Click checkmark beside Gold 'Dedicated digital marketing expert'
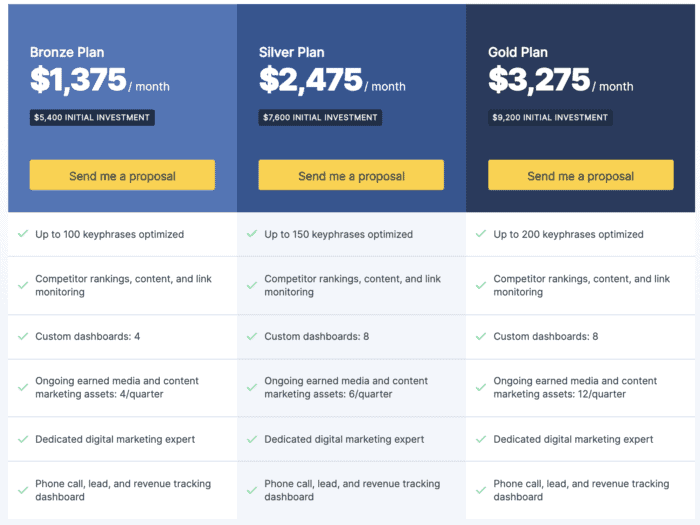Viewport: 700px width, 525px height. point(481,439)
